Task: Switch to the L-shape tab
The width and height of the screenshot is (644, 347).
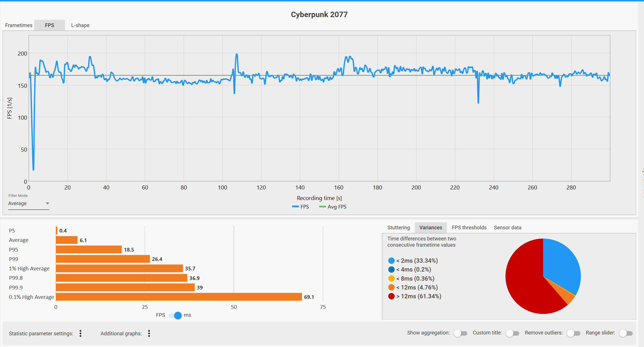Action: tap(80, 25)
